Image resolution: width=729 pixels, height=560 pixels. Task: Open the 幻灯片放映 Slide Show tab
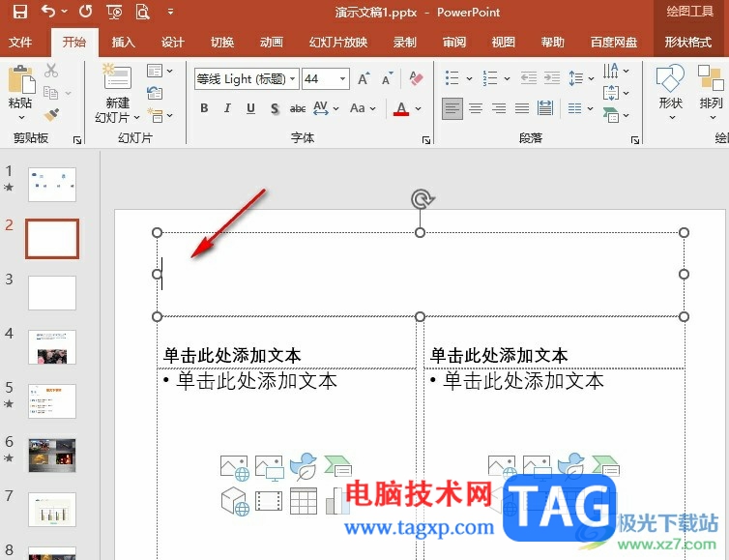pyautogui.click(x=338, y=43)
